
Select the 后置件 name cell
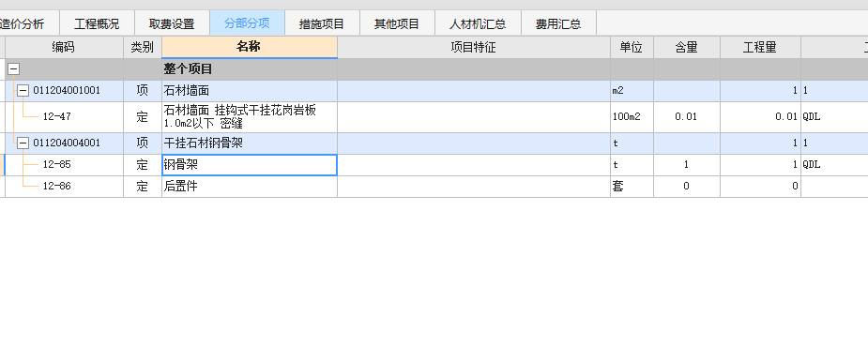coord(249,187)
